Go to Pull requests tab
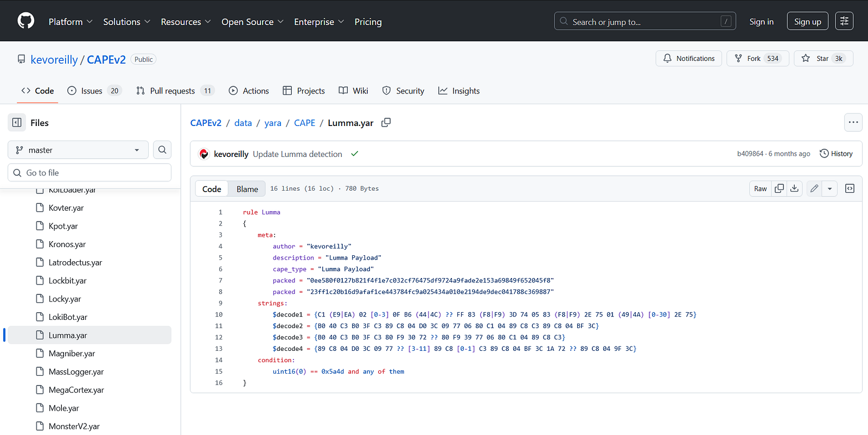This screenshot has height=435, width=868. coord(175,91)
